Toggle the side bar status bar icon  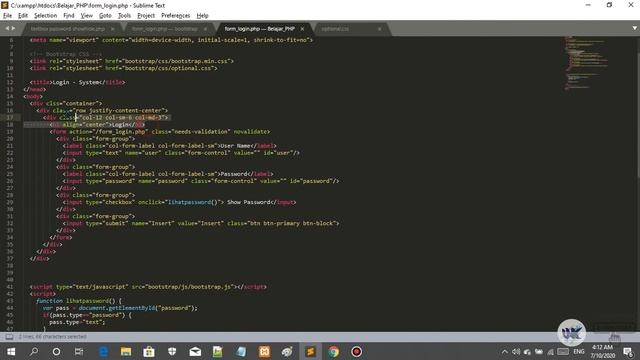coord(9,337)
